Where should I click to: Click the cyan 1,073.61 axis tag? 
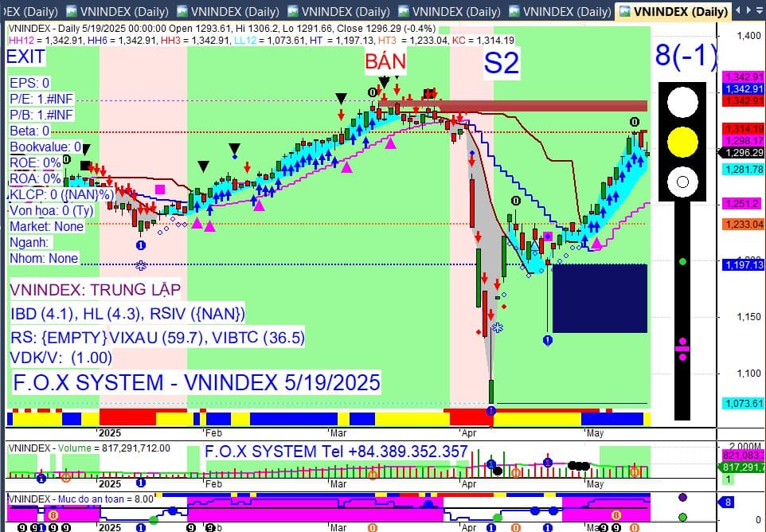(743, 403)
